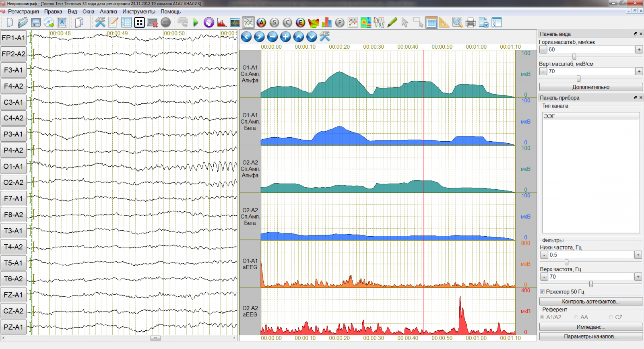Viewport: 644px width, 349px height.
Task: Open the Анализ menu
Action: click(108, 12)
